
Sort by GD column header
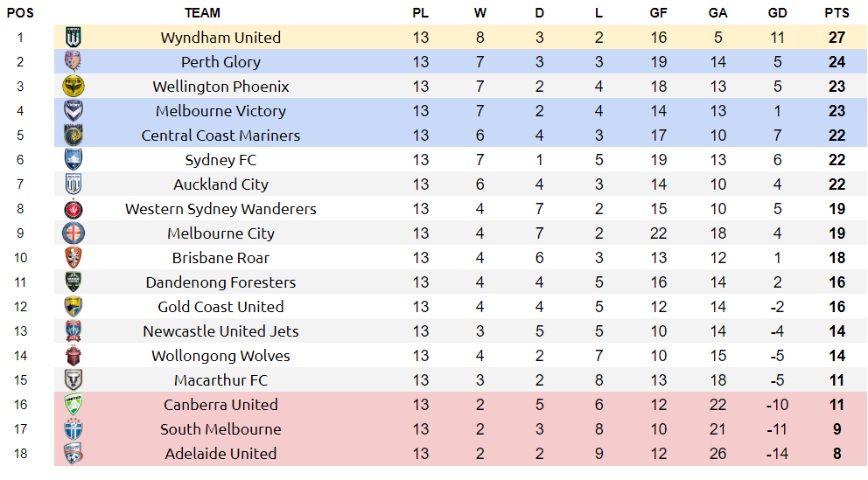point(777,13)
